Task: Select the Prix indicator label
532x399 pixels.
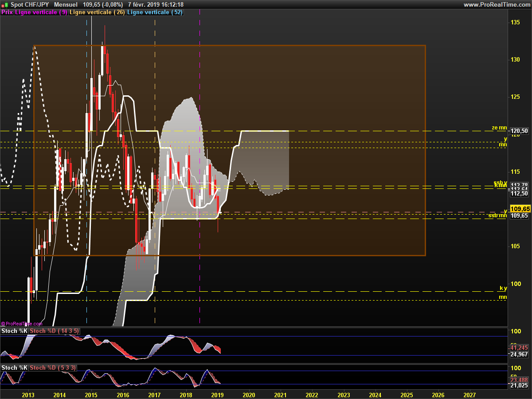Action: click(x=7, y=12)
